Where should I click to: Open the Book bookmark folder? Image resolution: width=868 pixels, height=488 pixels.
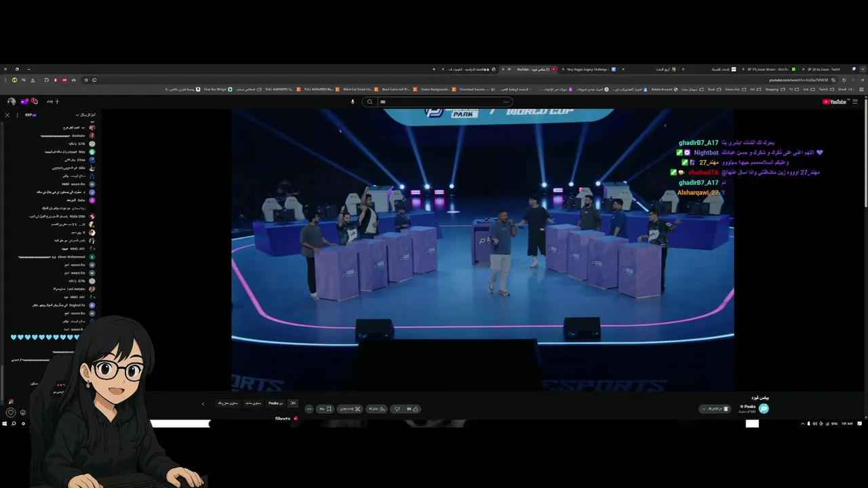coord(715,89)
